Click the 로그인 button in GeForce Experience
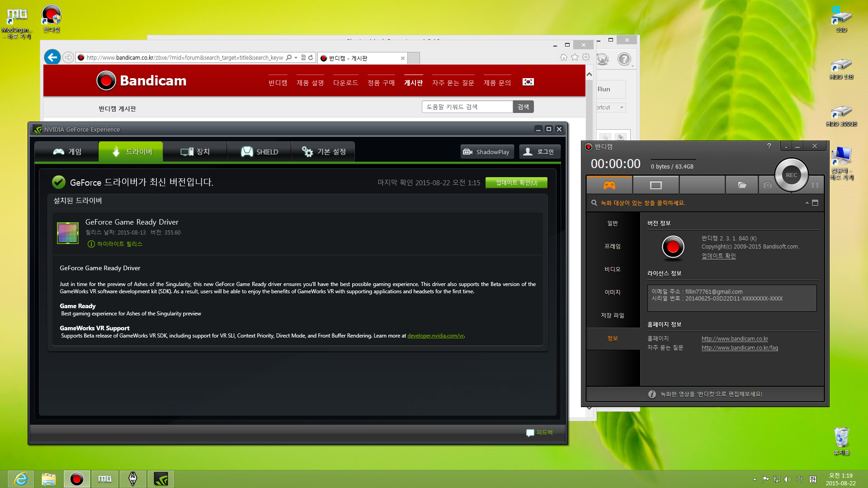Screen dimensions: 868x488 point(540,152)
